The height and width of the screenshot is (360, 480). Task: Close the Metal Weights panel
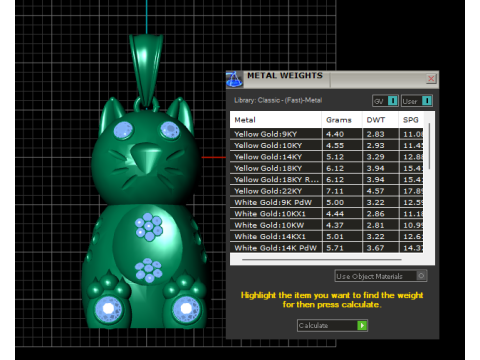point(431,78)
